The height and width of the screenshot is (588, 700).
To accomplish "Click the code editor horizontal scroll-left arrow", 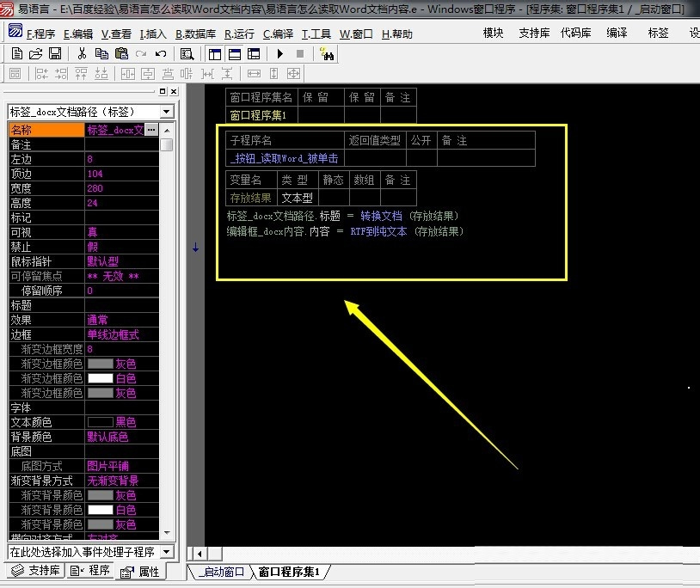I will pos(200,554).
